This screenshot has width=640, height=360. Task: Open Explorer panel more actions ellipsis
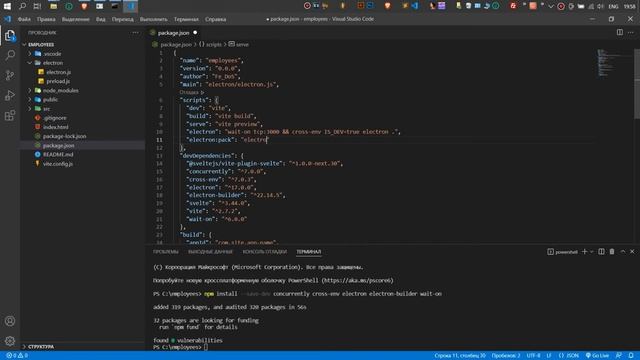coord(135,33)
